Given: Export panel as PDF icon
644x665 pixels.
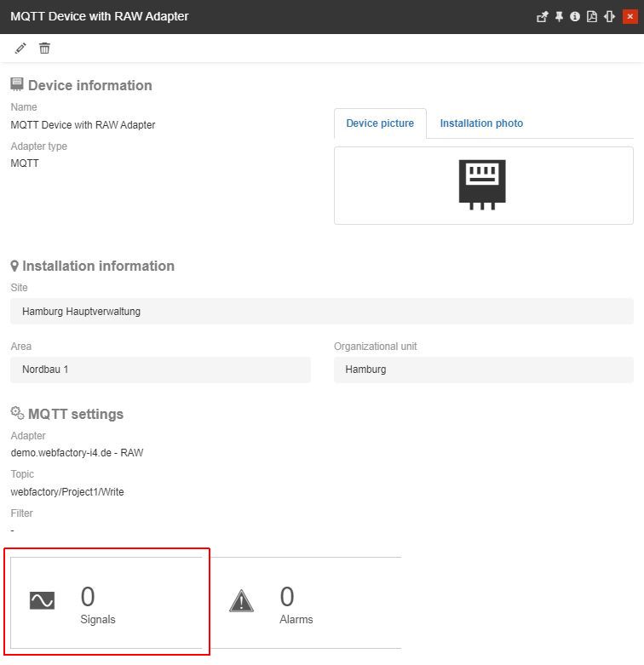Looking at the screenshot, I should pyautogui.click(x=592, y=16).
